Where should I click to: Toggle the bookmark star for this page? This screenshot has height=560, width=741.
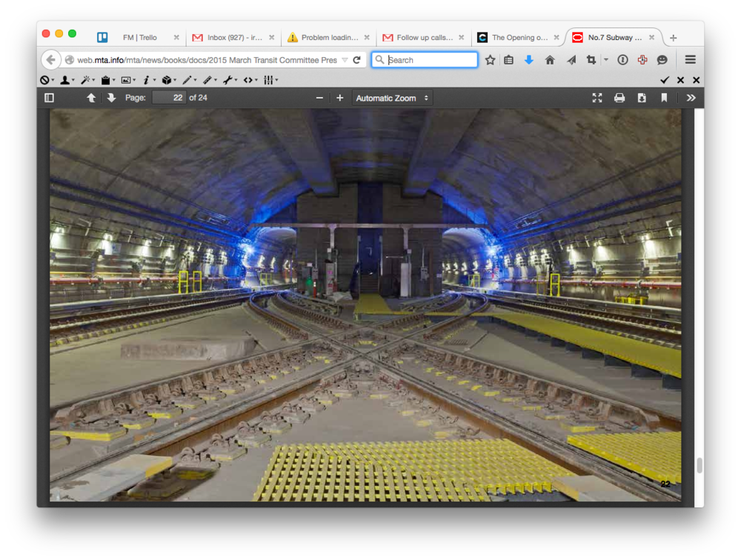click(490, 60)
